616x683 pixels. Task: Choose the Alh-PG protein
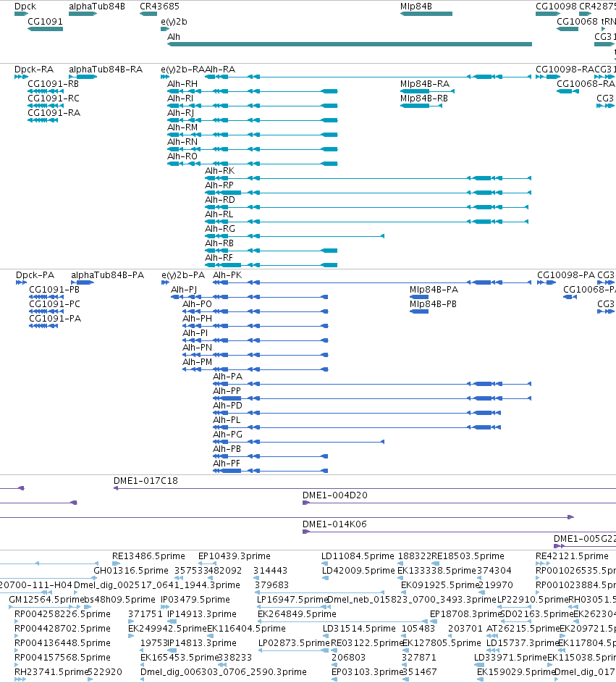point(299,442)
